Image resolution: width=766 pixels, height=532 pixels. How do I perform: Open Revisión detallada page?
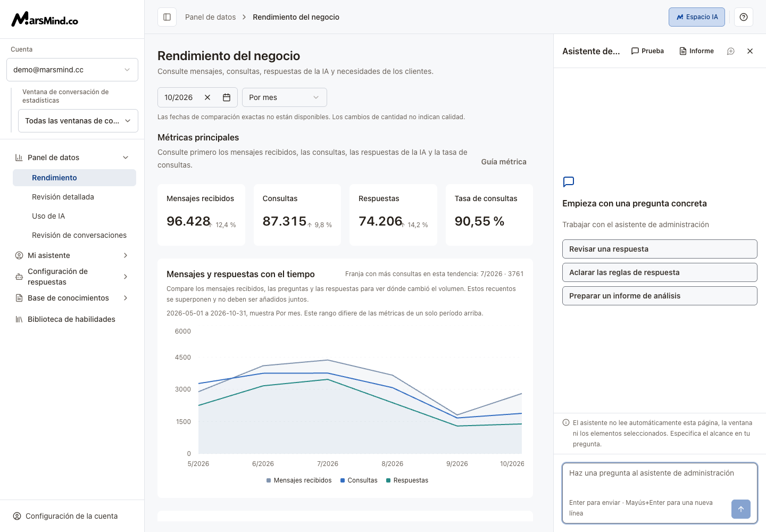74,197
